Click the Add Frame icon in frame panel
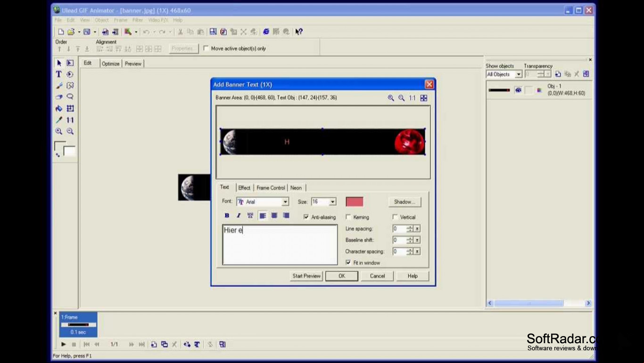 154,345
